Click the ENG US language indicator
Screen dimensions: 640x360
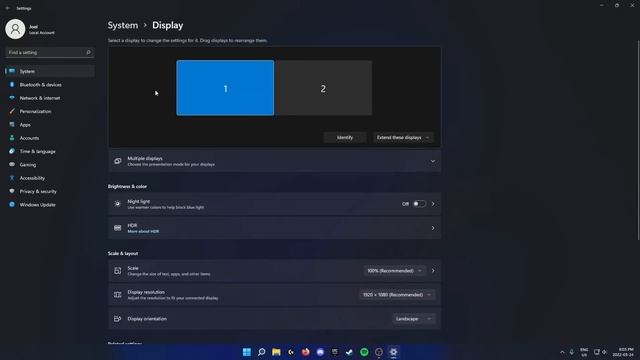(584, 352)
